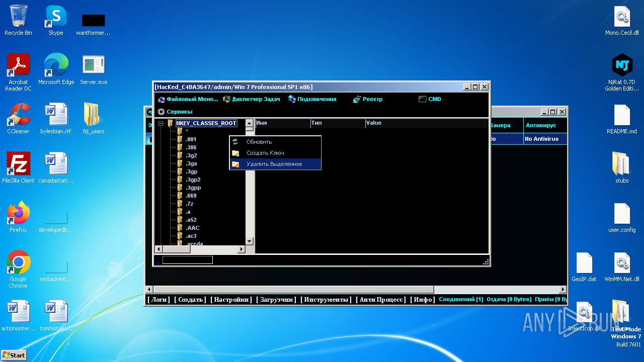The height and width of the screenshot is (362, 644).
Task: Open the Подключения view
Action: tap(312, 99)
